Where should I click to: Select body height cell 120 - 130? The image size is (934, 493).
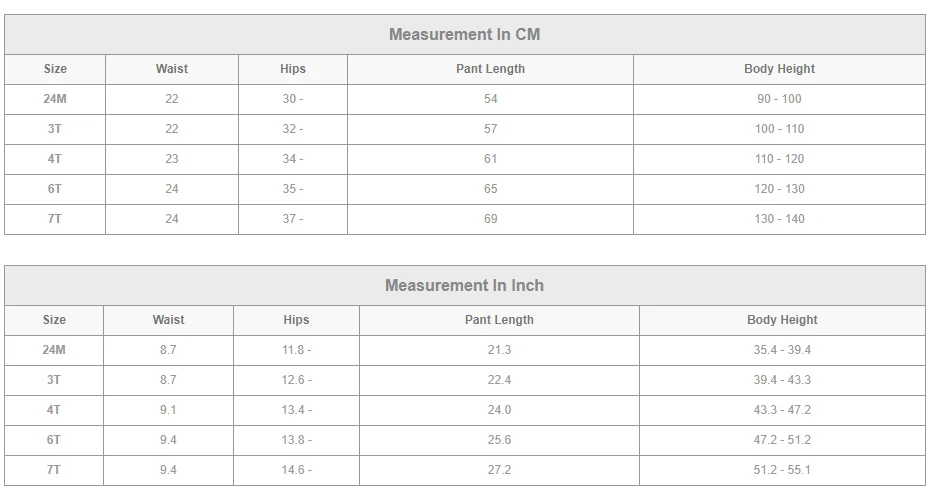(779, 189)
